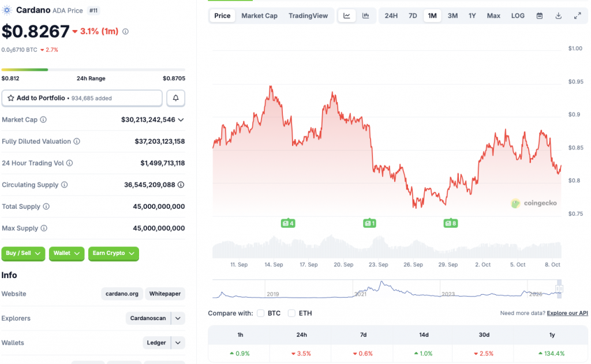
Task: Switch to candlestick chart icon
Action: (x=365, y=16)
